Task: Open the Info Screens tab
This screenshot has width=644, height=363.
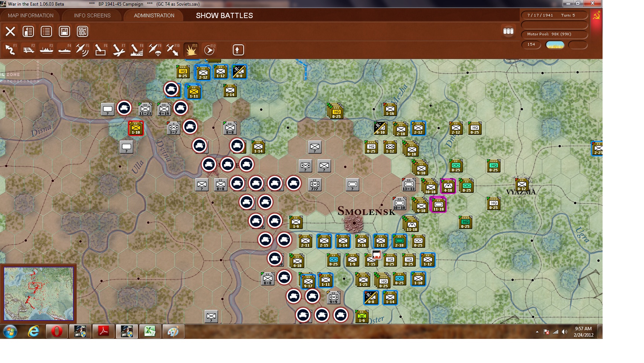Action: click(x=92, y=15)
